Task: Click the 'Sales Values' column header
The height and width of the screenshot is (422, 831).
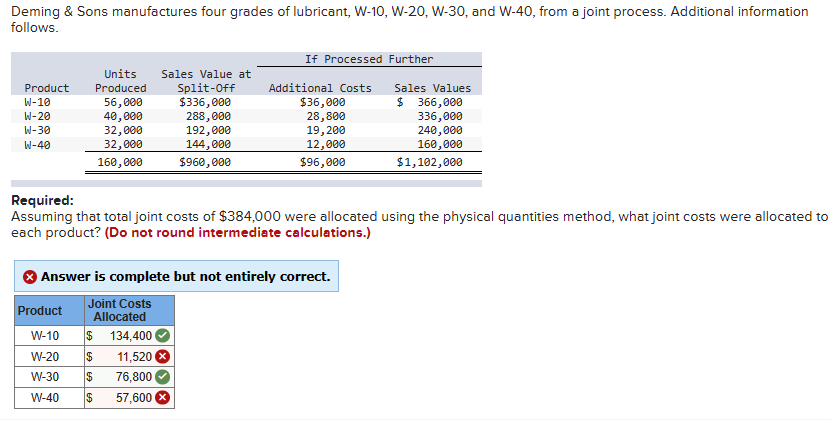Action: tap(432, 88)
